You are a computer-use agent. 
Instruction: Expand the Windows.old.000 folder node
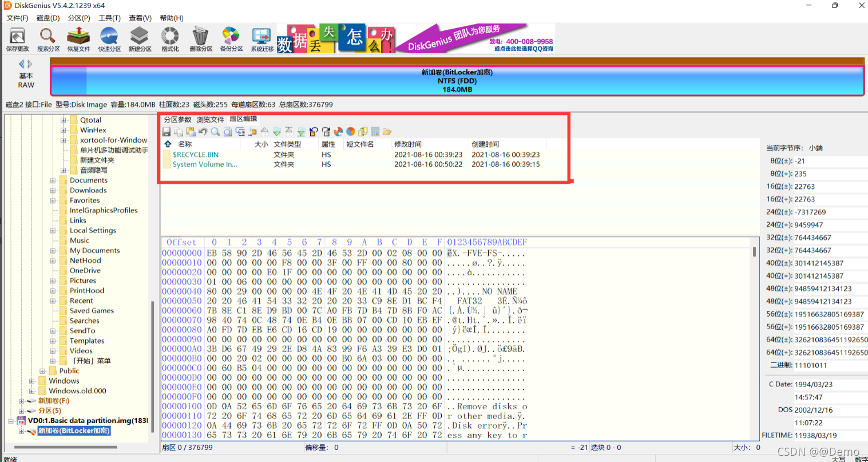coord(32,391)
